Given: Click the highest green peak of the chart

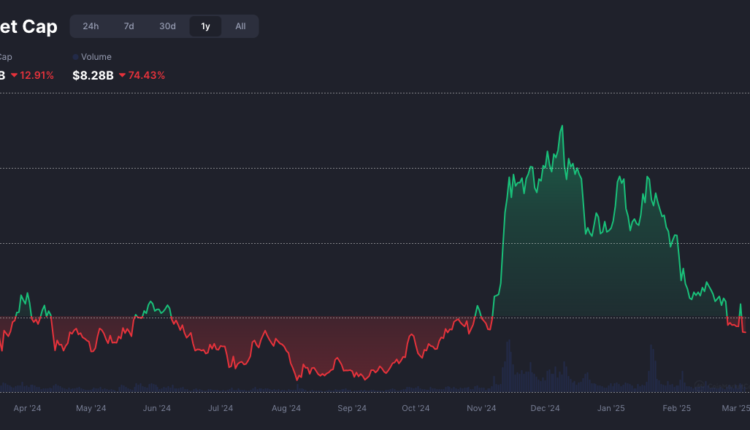Looking at the screenshot, I should pos(562,126).
